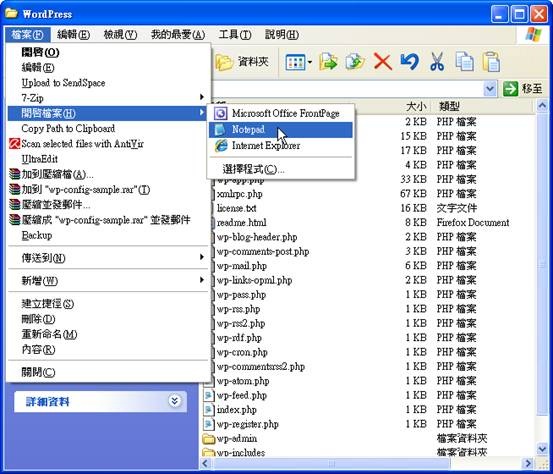Select 刪除(D) menu entry

pos(38,319)
